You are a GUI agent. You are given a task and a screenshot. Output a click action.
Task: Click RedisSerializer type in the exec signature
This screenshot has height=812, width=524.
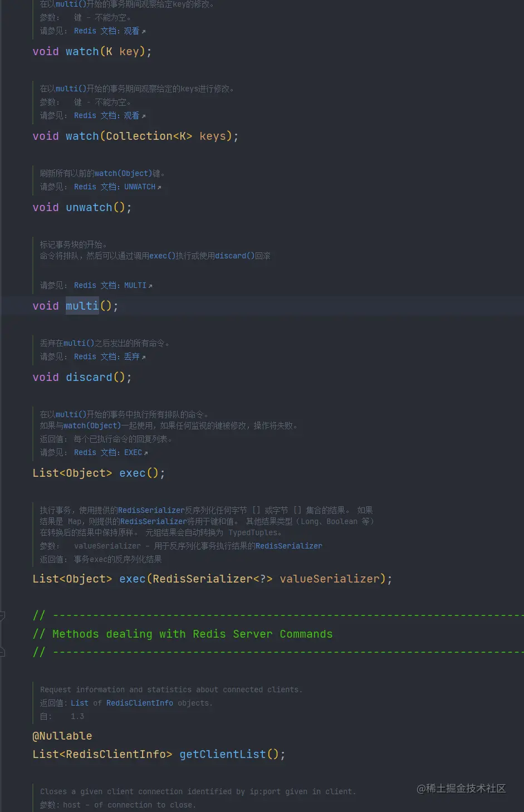pos(203,579)
